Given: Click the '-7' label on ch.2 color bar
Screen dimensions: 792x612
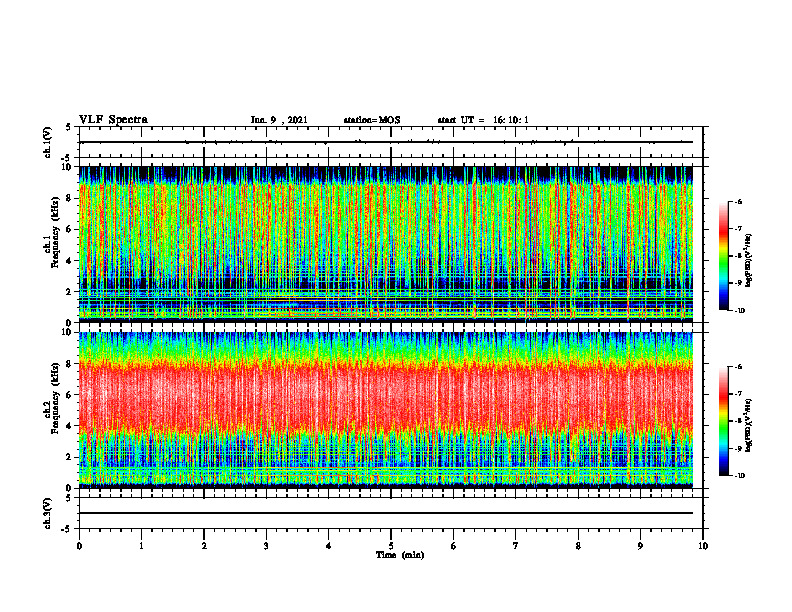Looking at the screenshot, I should pos(738,394).
